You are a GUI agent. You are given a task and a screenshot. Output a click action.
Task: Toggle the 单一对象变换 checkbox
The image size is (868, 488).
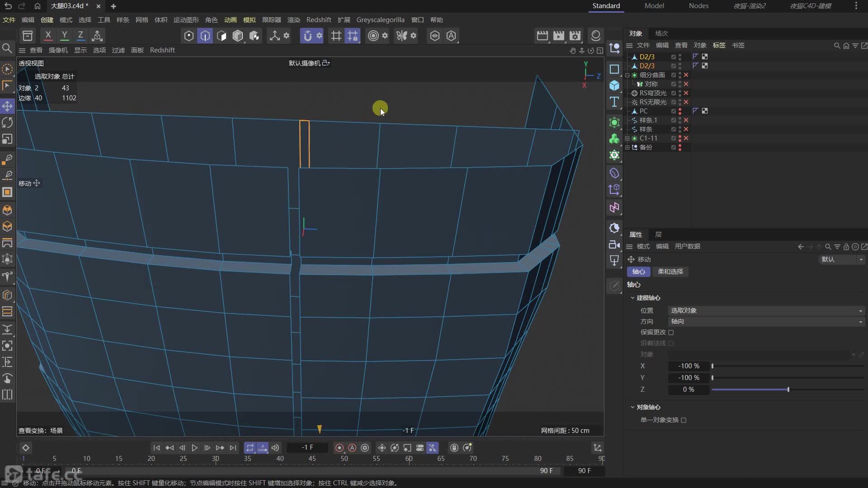[x=684, y=420]
